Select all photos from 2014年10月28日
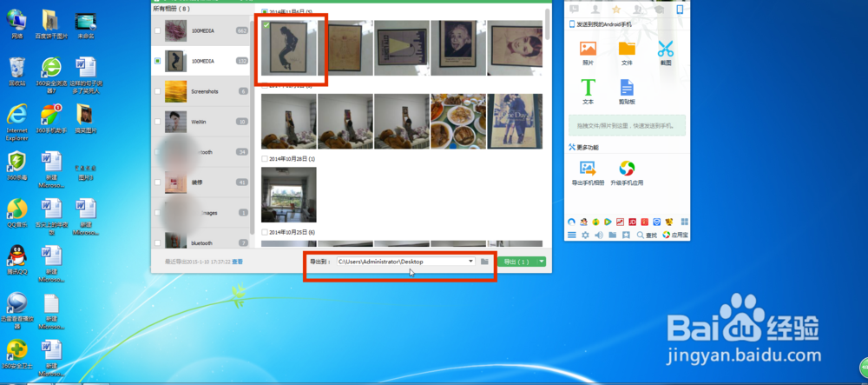868x385 pixels. pyautogui.click(x=265, y=159)
